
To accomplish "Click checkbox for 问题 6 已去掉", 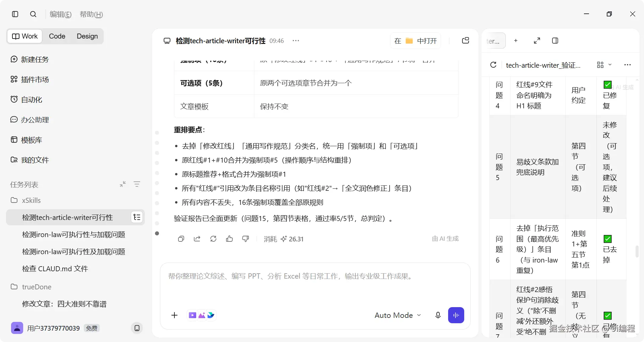I will pos(607,239).
